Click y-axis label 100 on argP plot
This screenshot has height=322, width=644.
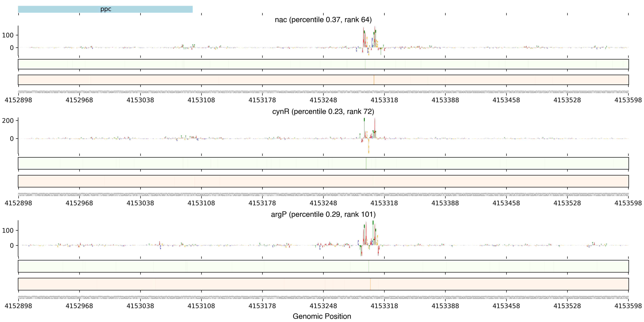[x=8, y=230]
